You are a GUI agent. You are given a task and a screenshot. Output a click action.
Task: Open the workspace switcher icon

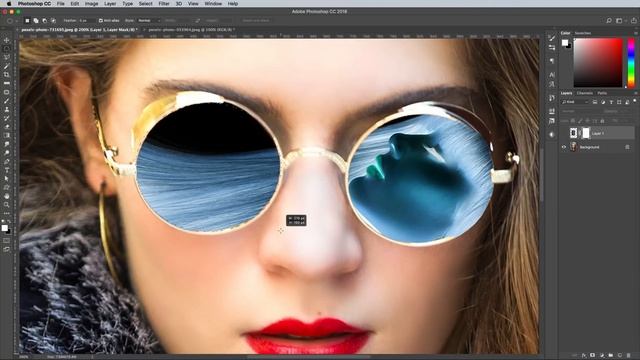(x=619, y=20)
